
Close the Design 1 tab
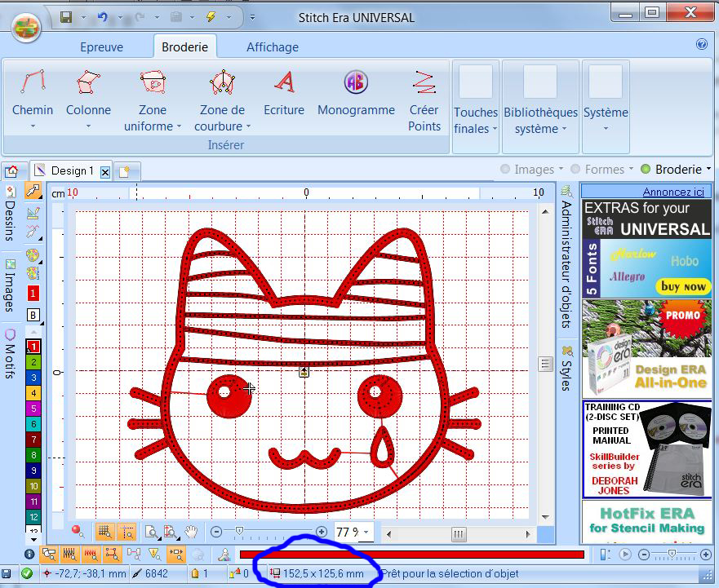105,172
